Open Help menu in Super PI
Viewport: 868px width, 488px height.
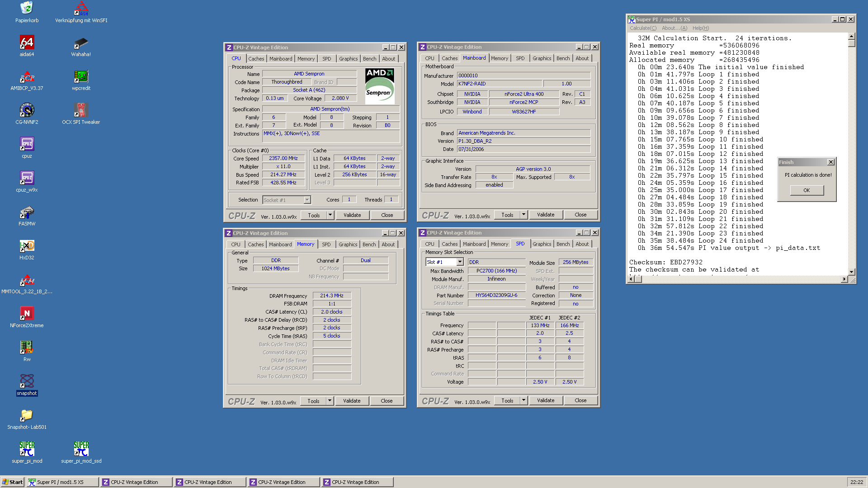click(x=700, y=28)
